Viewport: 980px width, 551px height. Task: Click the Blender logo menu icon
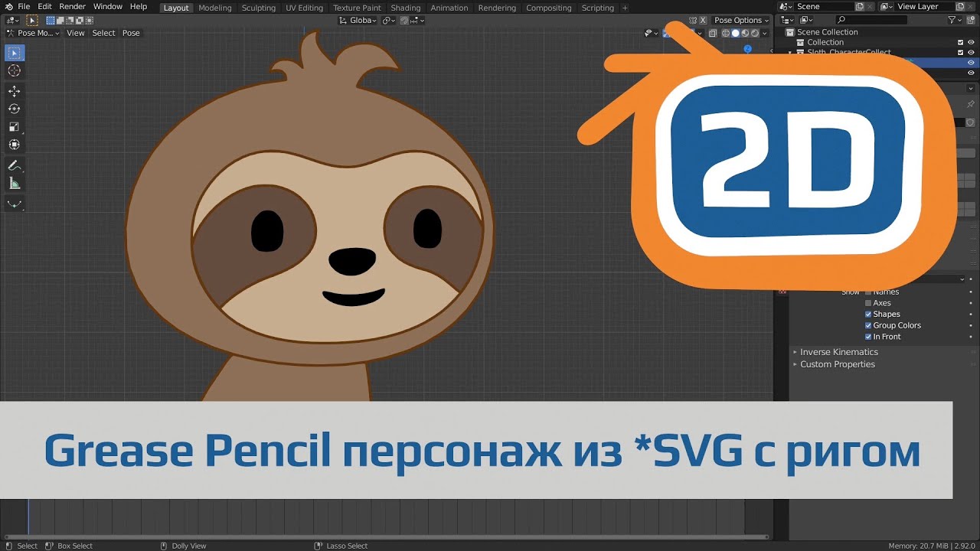pos(8,7)
